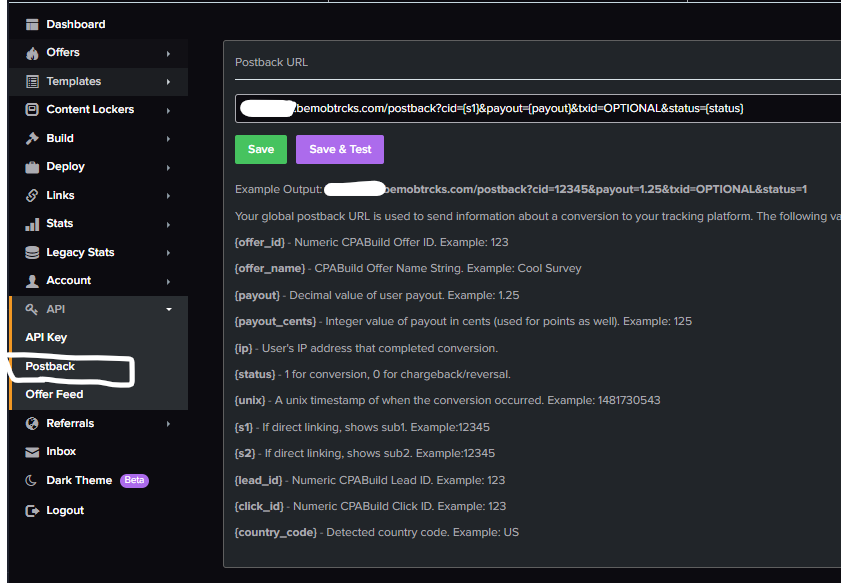Collapse the API menu caret
The height and width of the screenshot is (583, 841).
(x=169, y=309)
